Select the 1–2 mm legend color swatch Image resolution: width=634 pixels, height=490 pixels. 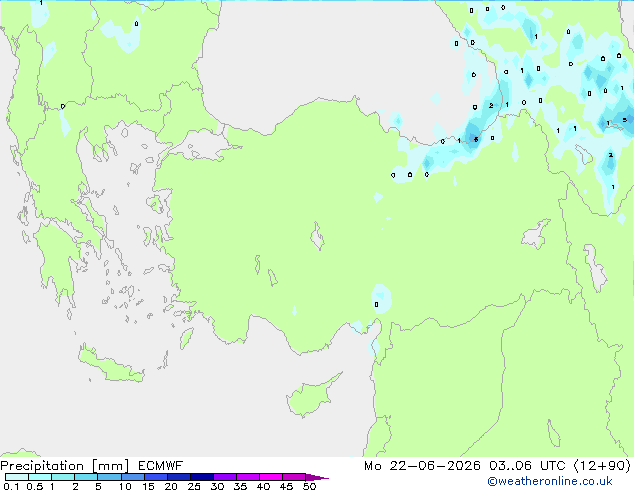pos(63,477)
